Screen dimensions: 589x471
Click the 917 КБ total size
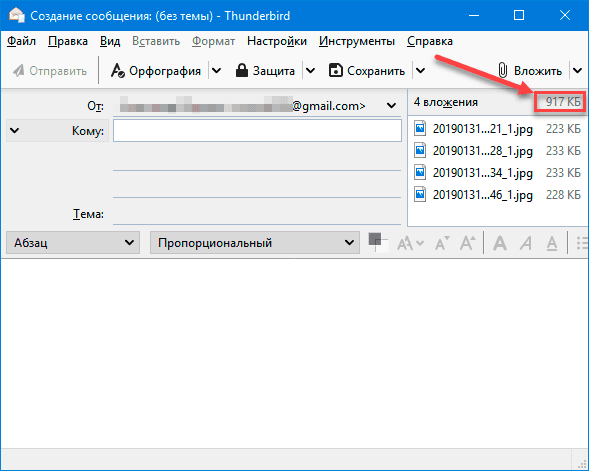[x=563, y=102]
